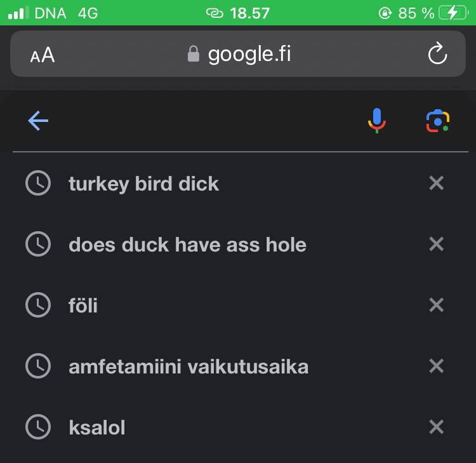Tap the clock icon beside "föli"
Screen dimensions: 476x463
tap(37, 305)
